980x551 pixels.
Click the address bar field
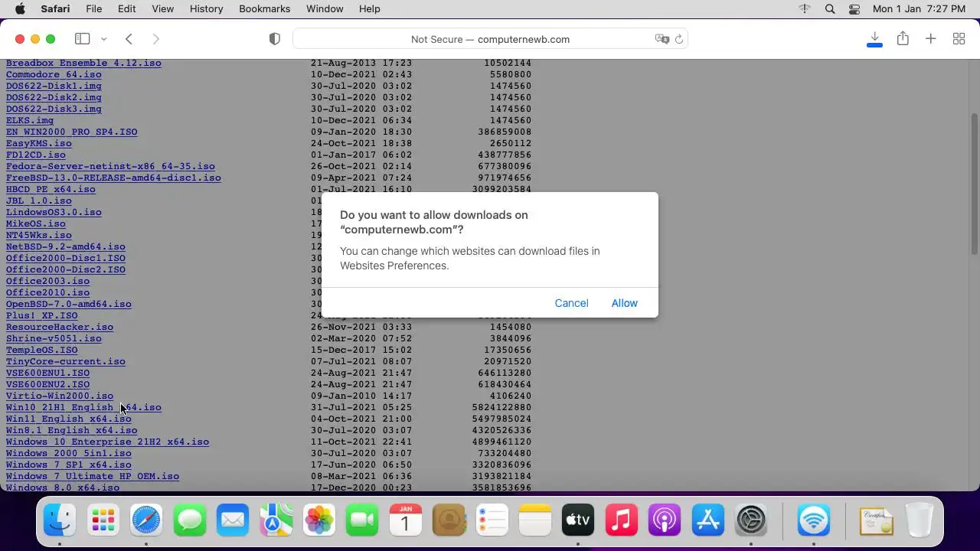(490, 39)
